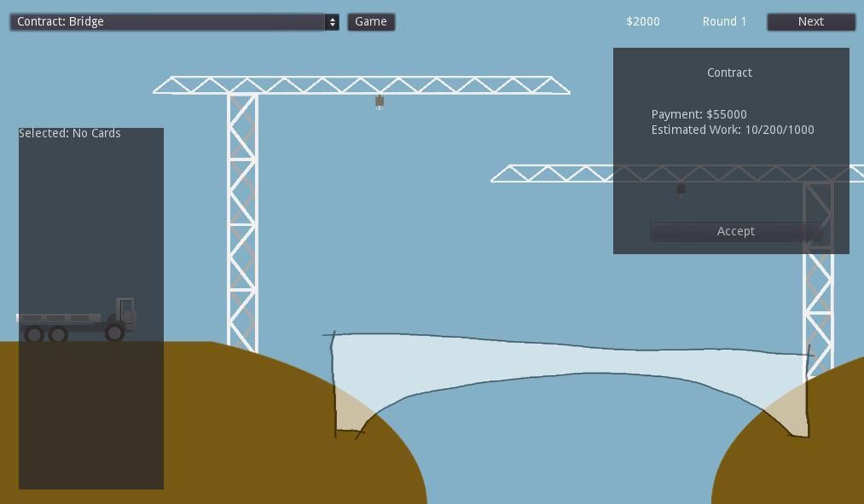Click the left bridge abutment on hill
The width and height of the screenshot is (864, 504).
click(351, 410)
